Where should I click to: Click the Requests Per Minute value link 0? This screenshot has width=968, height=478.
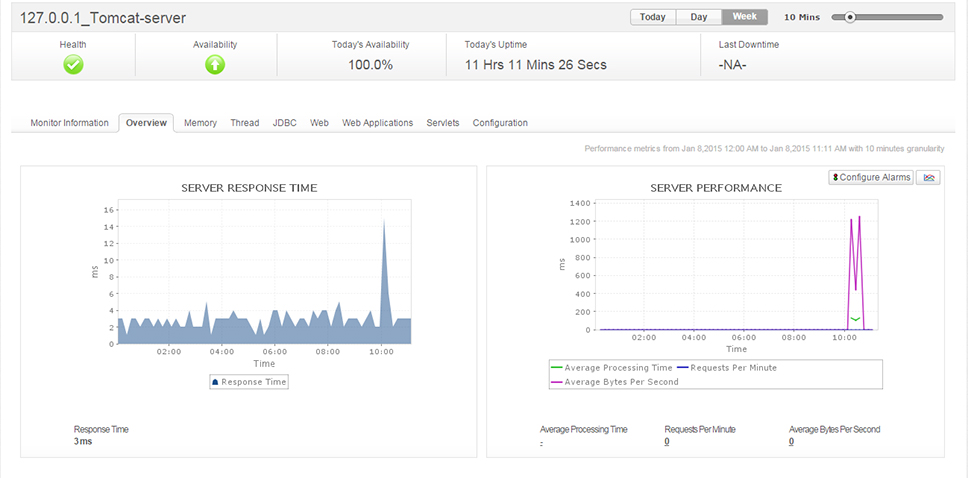[667, 442]
